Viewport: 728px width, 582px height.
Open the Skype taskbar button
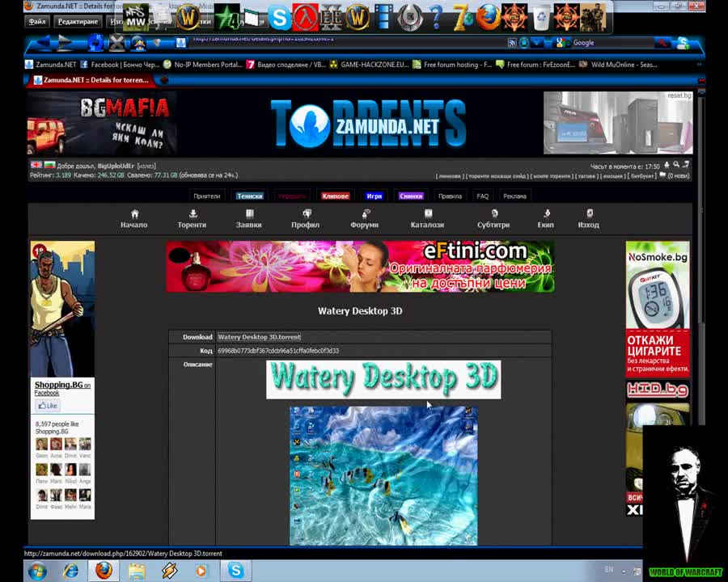click(235, 571)
